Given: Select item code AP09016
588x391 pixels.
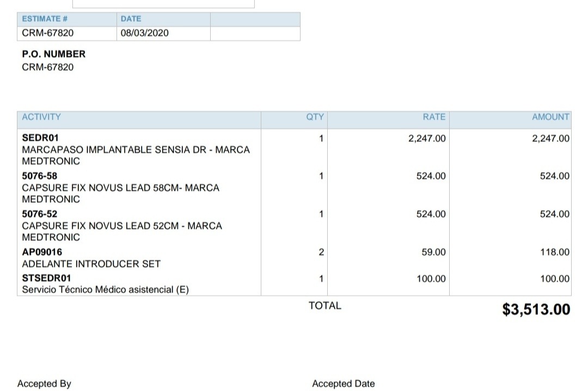Looking at the screenshot, I should pos(42,252).
